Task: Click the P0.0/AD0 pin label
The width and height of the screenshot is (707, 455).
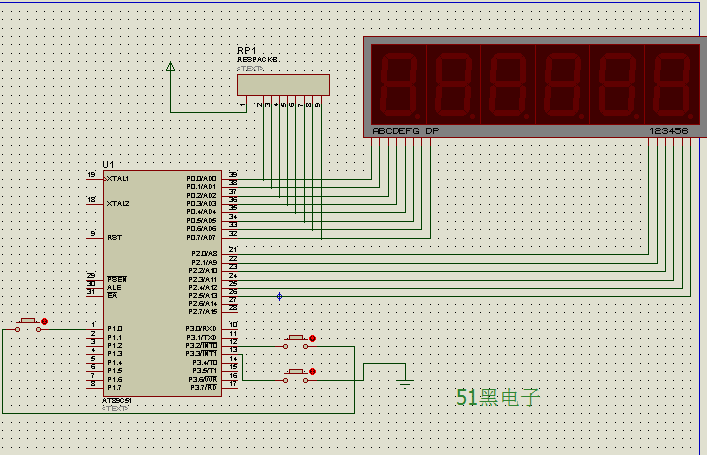Action: click(201, 179)
